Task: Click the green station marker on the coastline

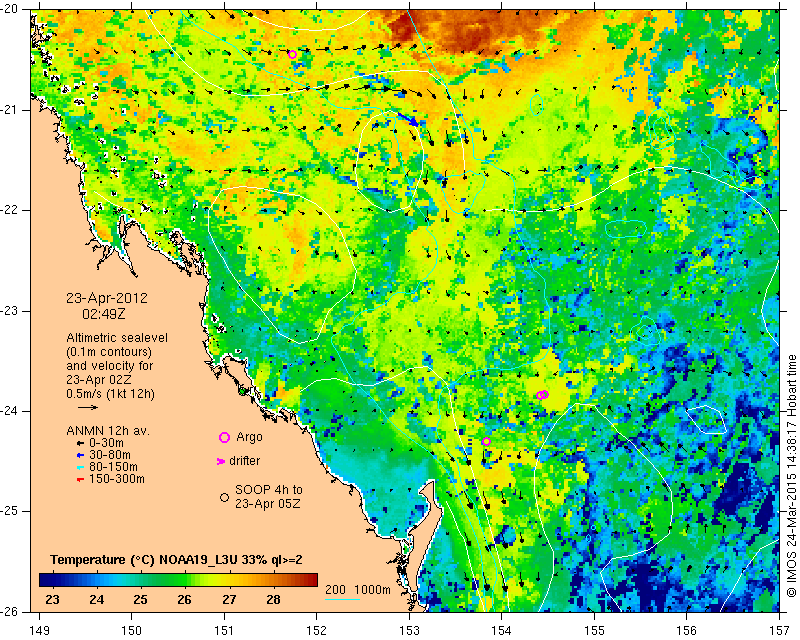Action: click(x=242, y=391)
